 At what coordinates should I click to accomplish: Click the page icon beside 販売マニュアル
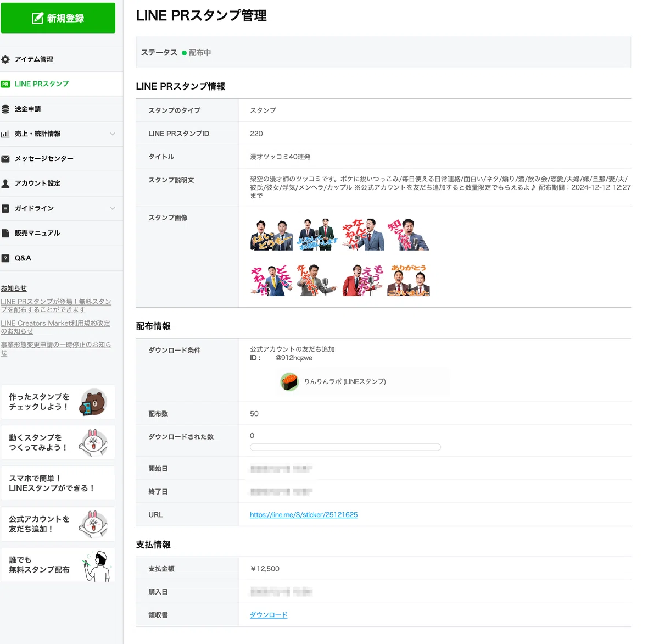[x=5, y=233]
